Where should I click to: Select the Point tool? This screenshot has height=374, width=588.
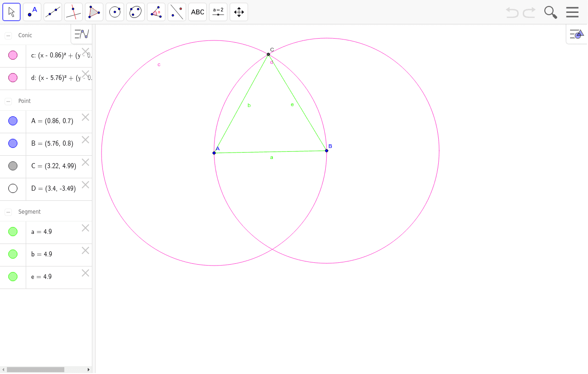coord(32,12)
